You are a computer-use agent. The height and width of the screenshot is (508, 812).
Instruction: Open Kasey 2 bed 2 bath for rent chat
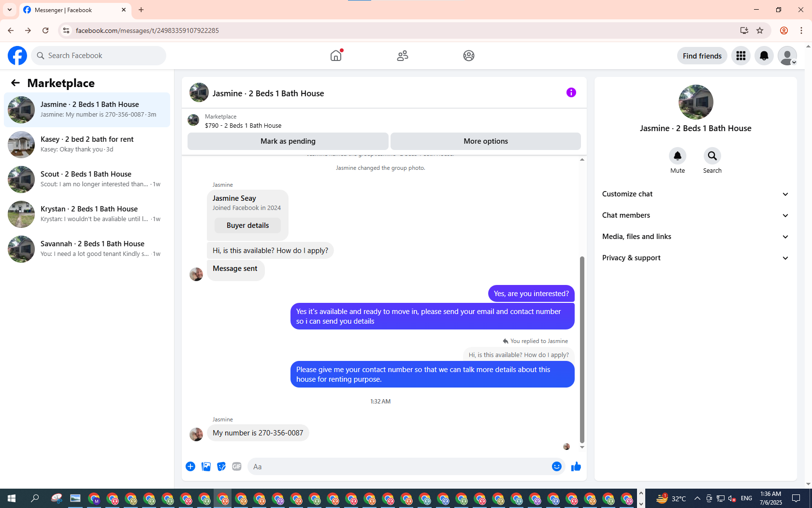[x=87, y=145]
